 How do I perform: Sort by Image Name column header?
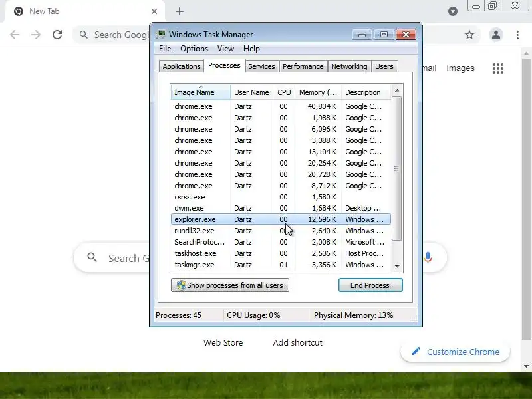pyautogui.click(x=200, y=92)
